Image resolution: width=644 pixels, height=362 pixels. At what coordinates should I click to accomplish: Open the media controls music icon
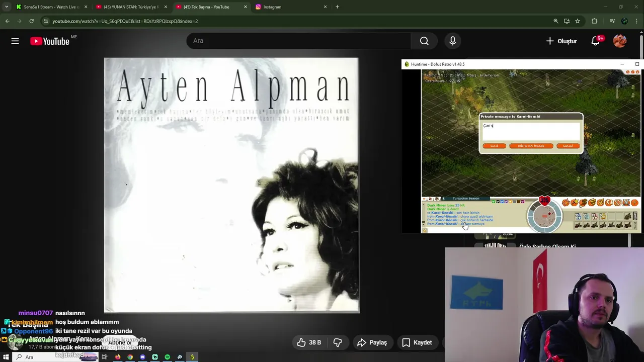click(612, 21)
